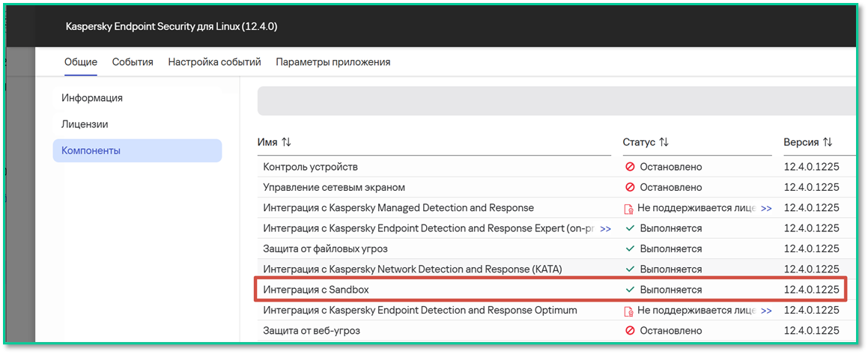Image resolution: width=868 pixels, height=354 pixels.
Task: Click the checkmark icon for EDR Expert row
Action: [629, 228]
